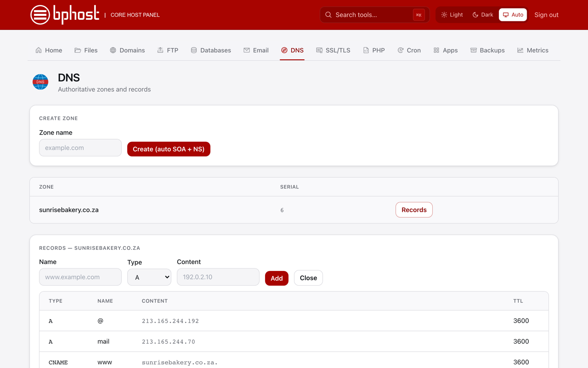
Task: Open the Metrics tab
Action: point(533,50)
